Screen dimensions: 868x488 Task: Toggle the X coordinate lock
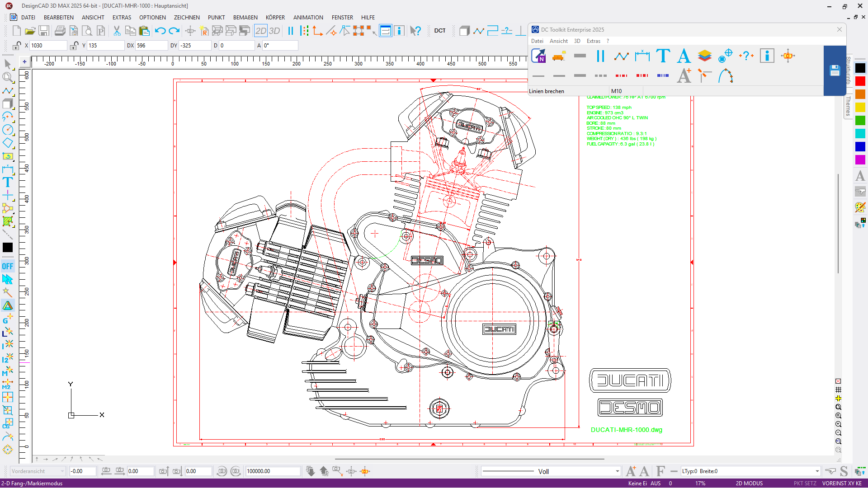tap(17, 46)
